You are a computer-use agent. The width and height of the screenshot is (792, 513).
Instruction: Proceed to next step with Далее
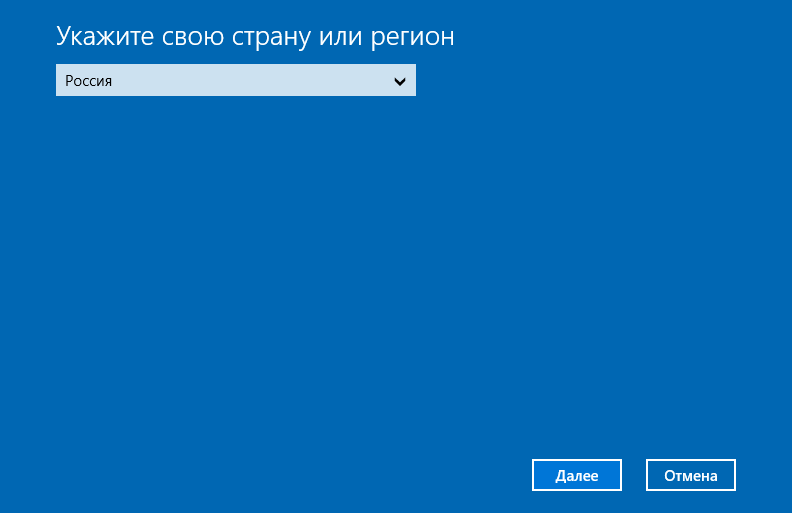(x=577, y=476)
